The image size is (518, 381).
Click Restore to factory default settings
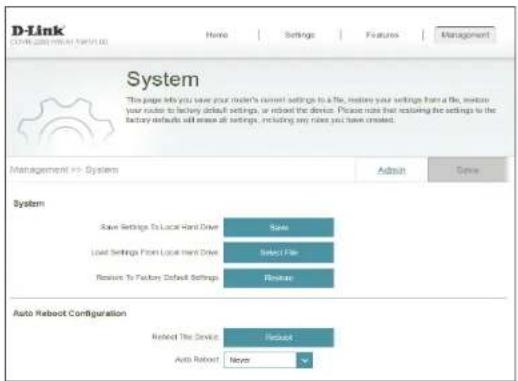coord(278,278)
